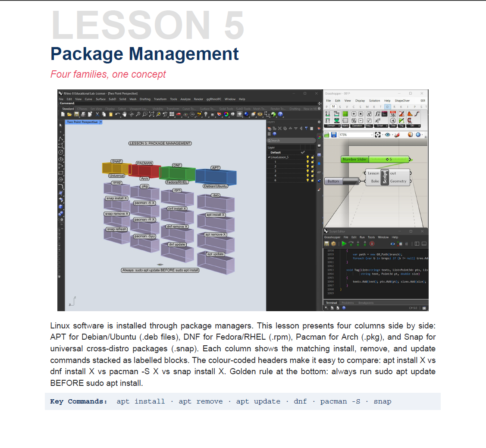Switch to the Problems tab in Script Editor
486x448 pixels.
[x=348, y=303]
